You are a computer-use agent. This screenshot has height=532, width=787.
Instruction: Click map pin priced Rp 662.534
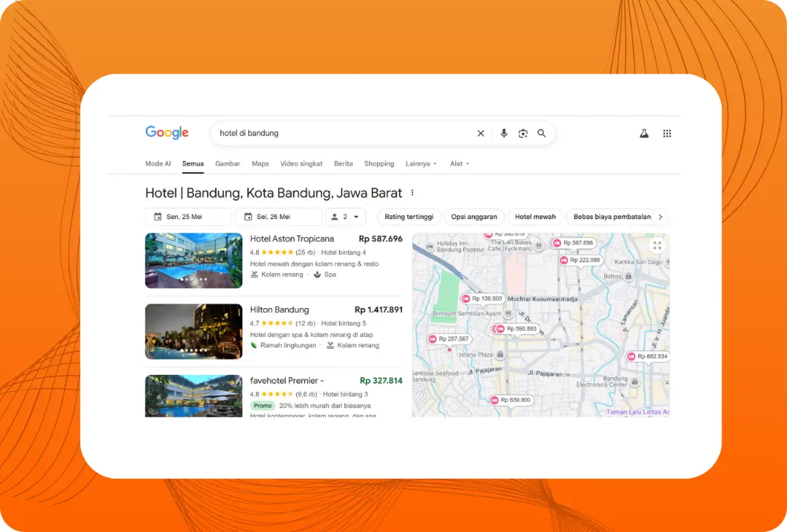tap(647, 357)
